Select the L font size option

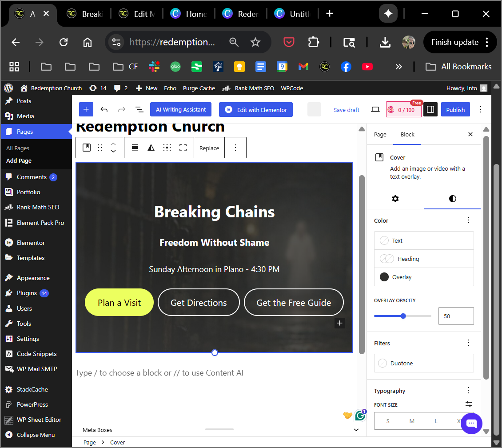point(436,421)
